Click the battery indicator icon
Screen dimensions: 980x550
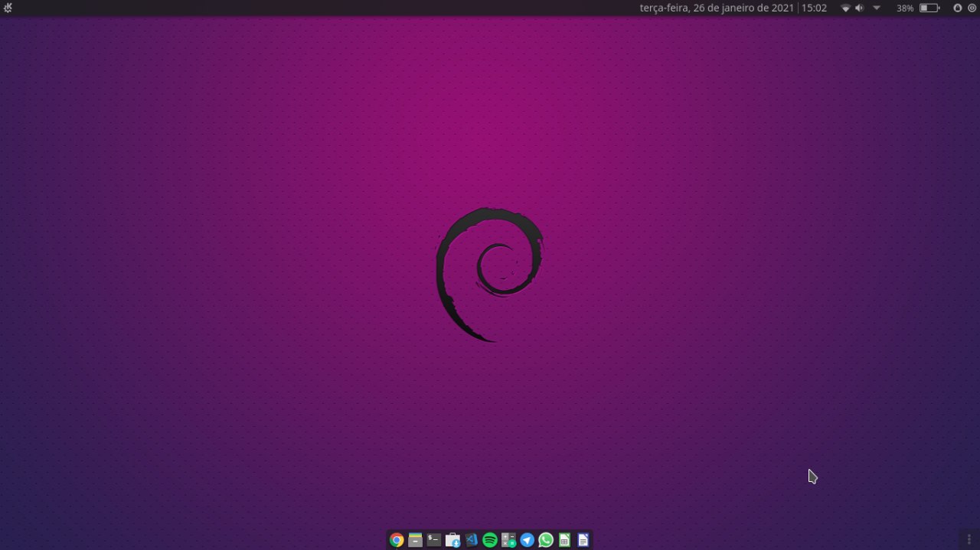point(929,8)
